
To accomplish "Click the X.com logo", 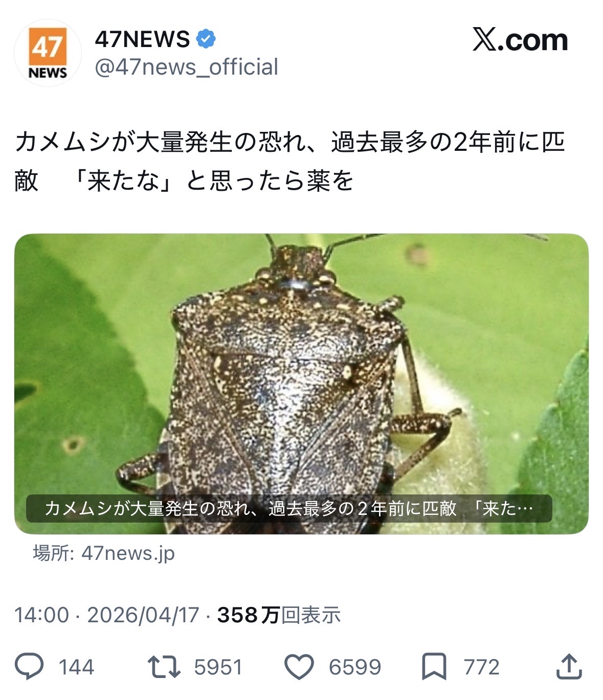I will point(520,40).
